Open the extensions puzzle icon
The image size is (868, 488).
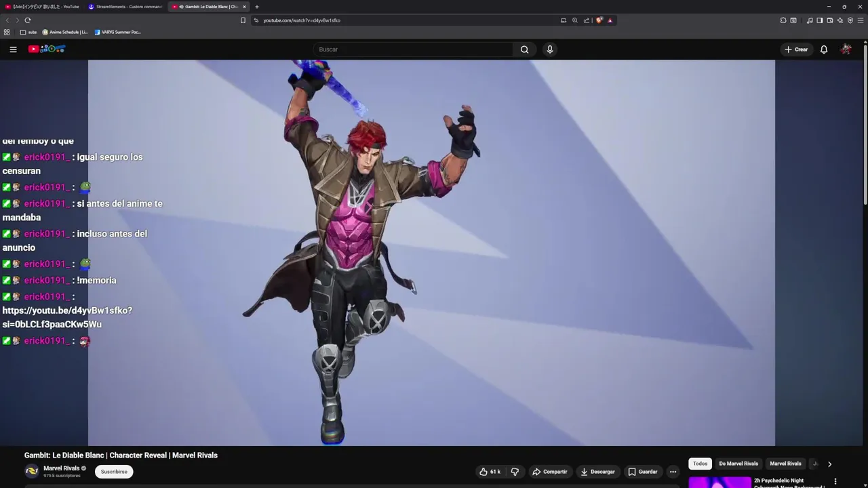pyautogui.click(x=783, y=20)
